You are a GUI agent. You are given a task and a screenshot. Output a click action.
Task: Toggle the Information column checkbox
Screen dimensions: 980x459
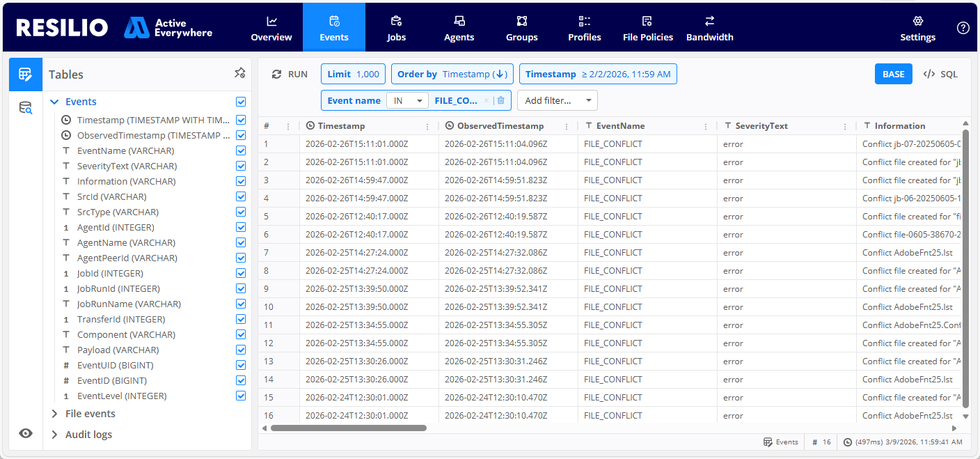241,181
